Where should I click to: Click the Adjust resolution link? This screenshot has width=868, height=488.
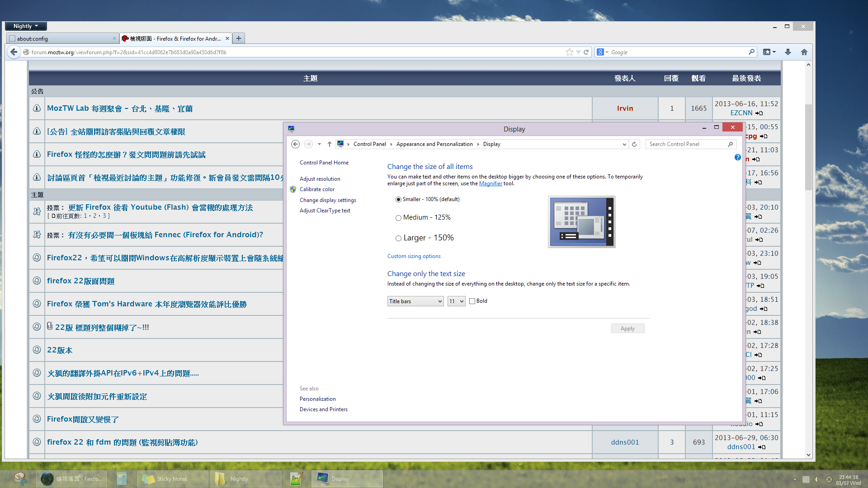click(x=320, y=179)
